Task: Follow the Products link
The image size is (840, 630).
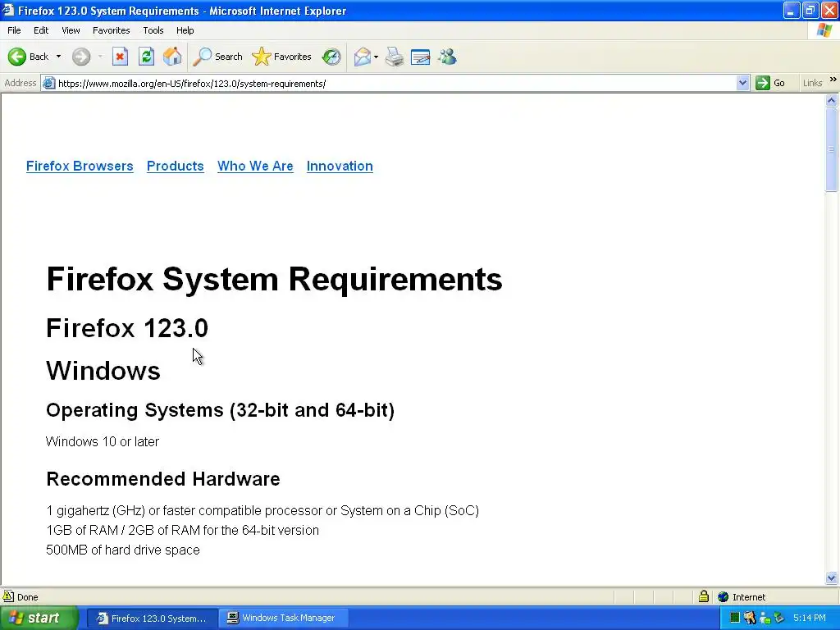Action: click(x=176, y=166)
